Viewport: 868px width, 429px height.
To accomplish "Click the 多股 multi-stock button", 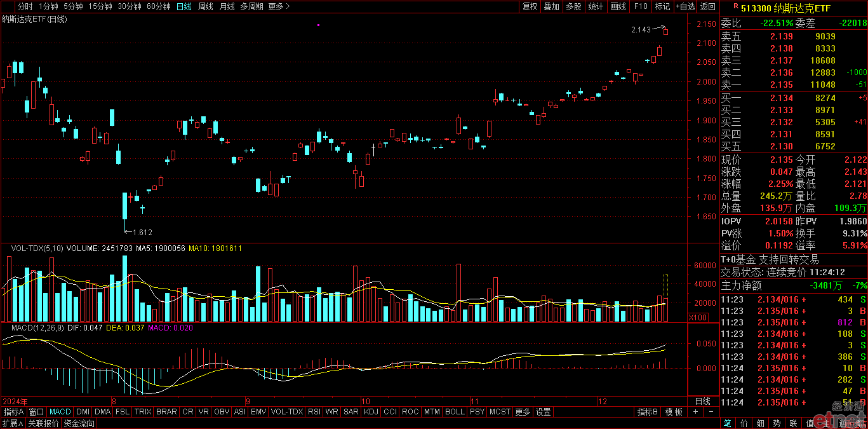I will pyautogui.click(x=573, y=6).
